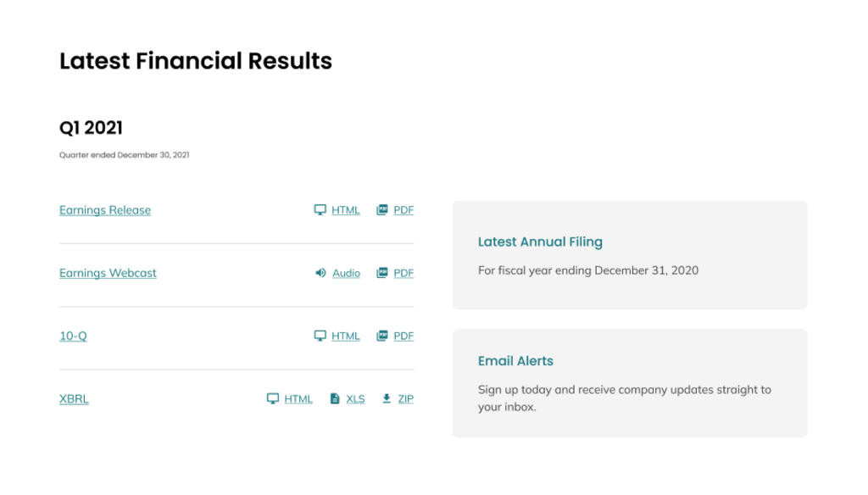Viewport: 868px width, 495px height.
Task: Click the download icon beside the XBRL ZIP
Action: (x=386, y=398)
